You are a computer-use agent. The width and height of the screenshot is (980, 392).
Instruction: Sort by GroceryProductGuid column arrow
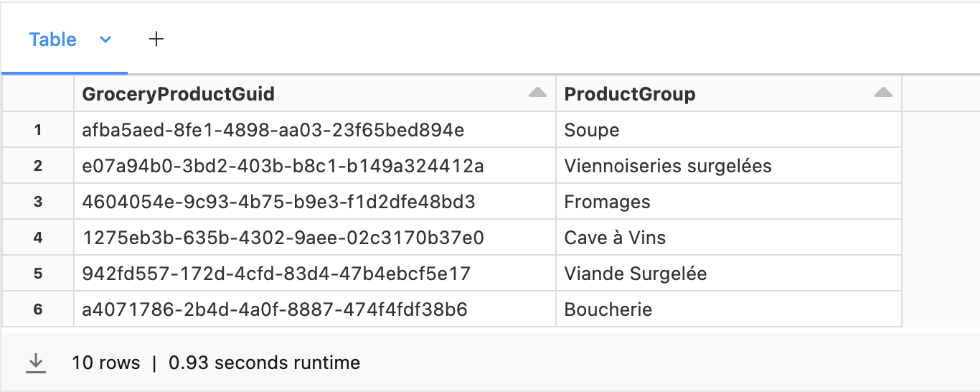tap(537, 93)
